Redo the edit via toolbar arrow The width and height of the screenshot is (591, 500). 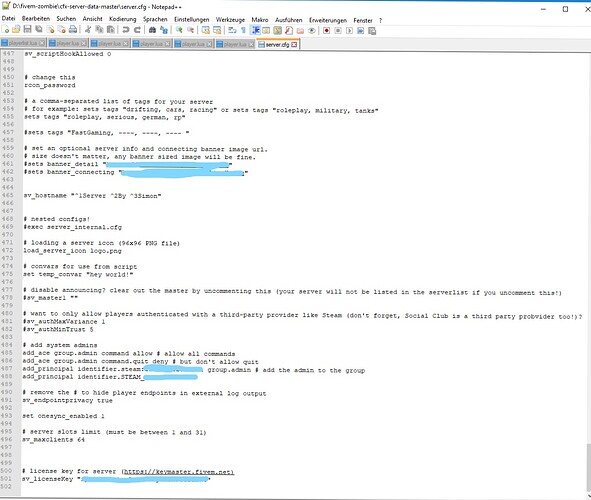(137, 30)
